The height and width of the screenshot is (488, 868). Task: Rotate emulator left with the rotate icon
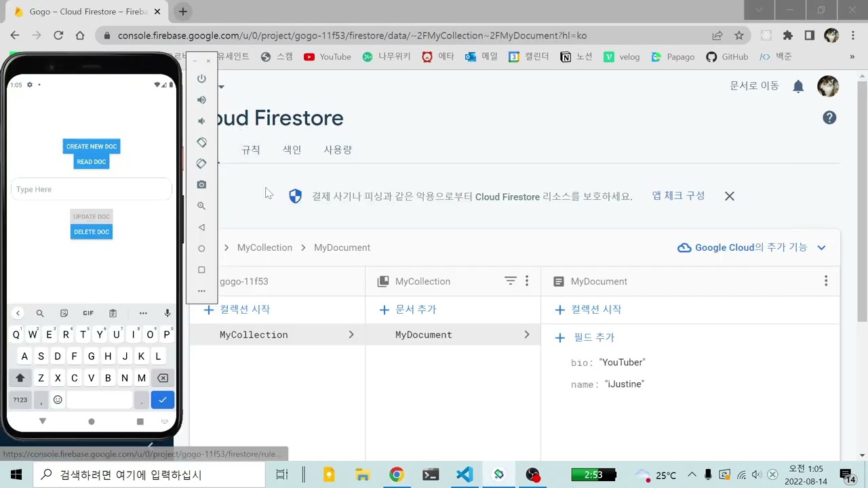(201, 142)
